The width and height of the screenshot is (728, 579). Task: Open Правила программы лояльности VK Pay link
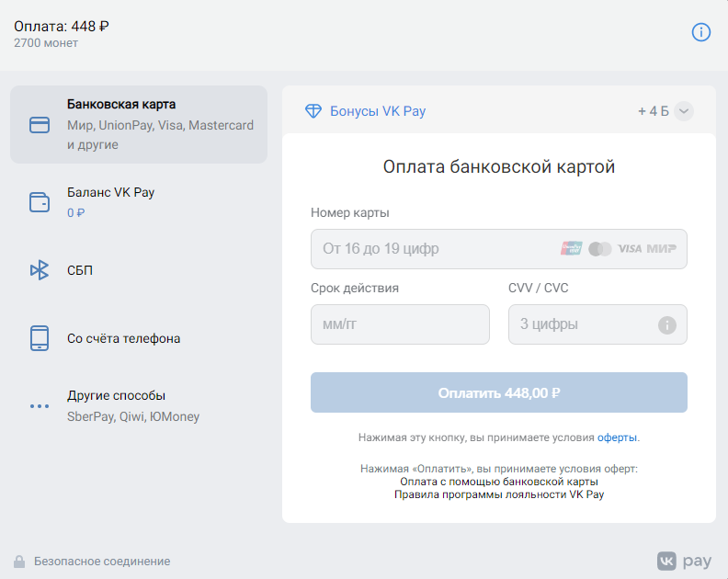498,494
